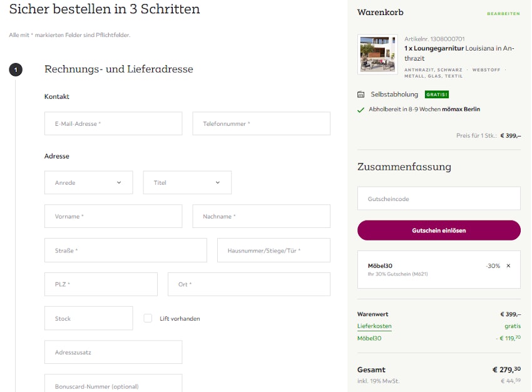Remove the Möbel30 voucher with X
This screenshot has height=392, width=532.
pos(508,266)
